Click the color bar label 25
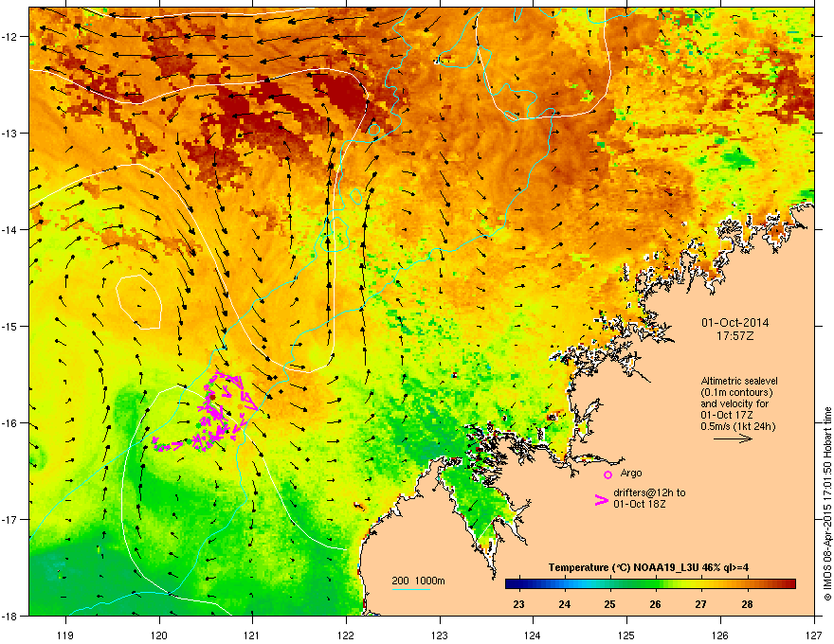The image size is (834, 644). click(609, 604)
